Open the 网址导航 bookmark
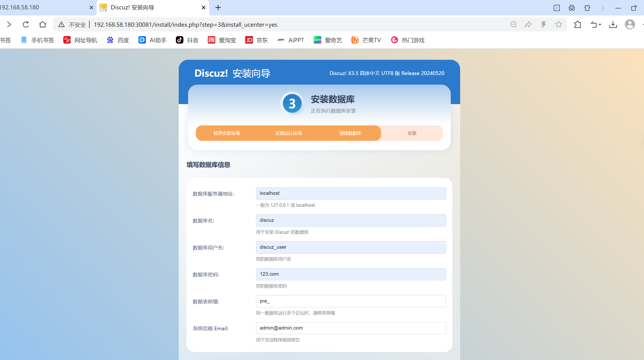This screenshot has height=360, width=644. point(80,40)
